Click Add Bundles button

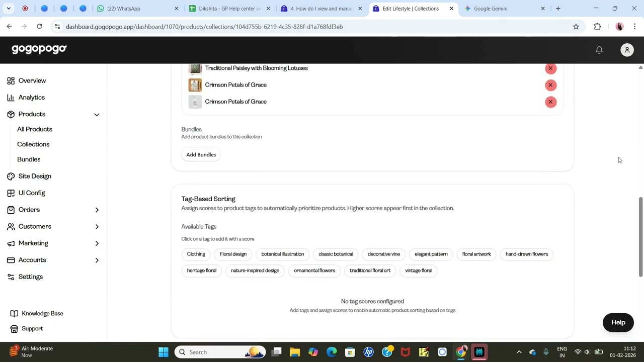point(201,155)
